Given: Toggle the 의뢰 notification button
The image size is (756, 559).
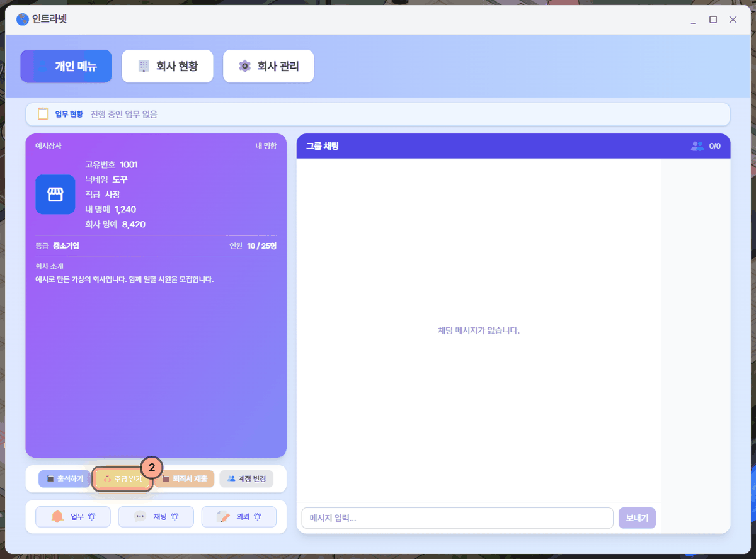Looking at the screenshot, I should pos(239,517).
